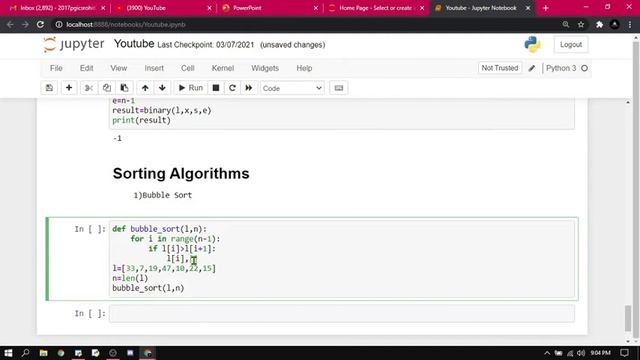Click the pencil edit mode icon

531,69
